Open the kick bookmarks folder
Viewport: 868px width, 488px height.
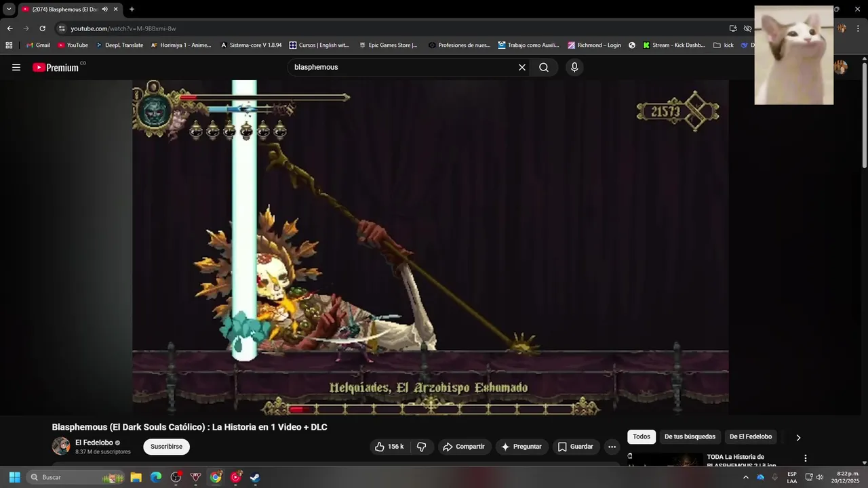click(724, 45)
